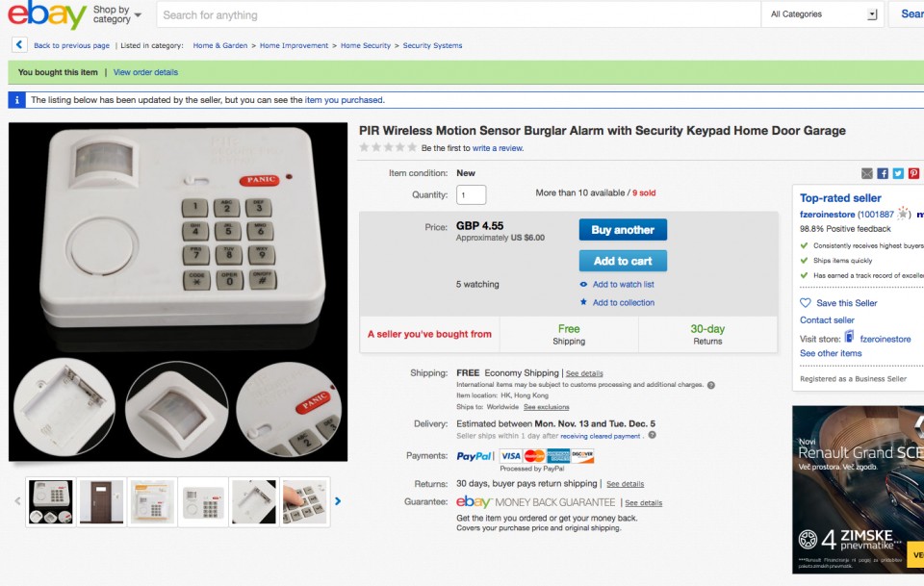Image resolution: width=924 pixels, height=586 pixels.
Task: Save this Seller heart toggle
Action: [805, 303]
